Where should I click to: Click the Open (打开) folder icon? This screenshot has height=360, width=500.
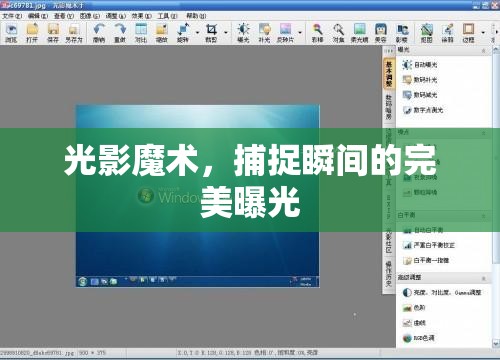[32, 33]
